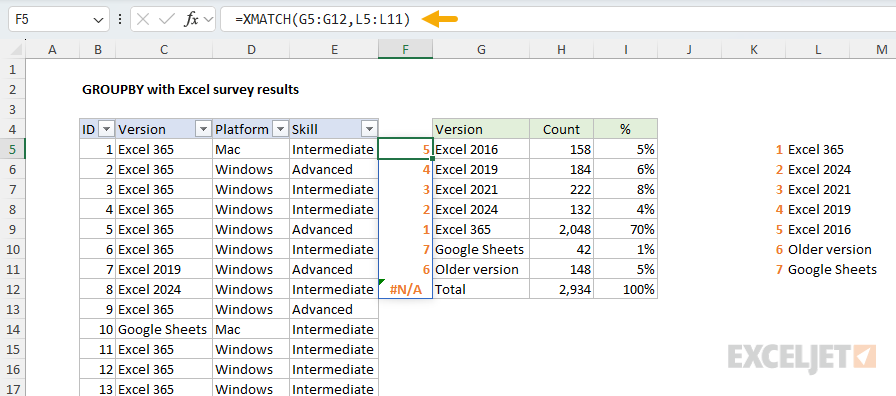This screenshot has height=396, width=896.
Task: Click the cell with count 2,048
Action: (x=562, y=229)
